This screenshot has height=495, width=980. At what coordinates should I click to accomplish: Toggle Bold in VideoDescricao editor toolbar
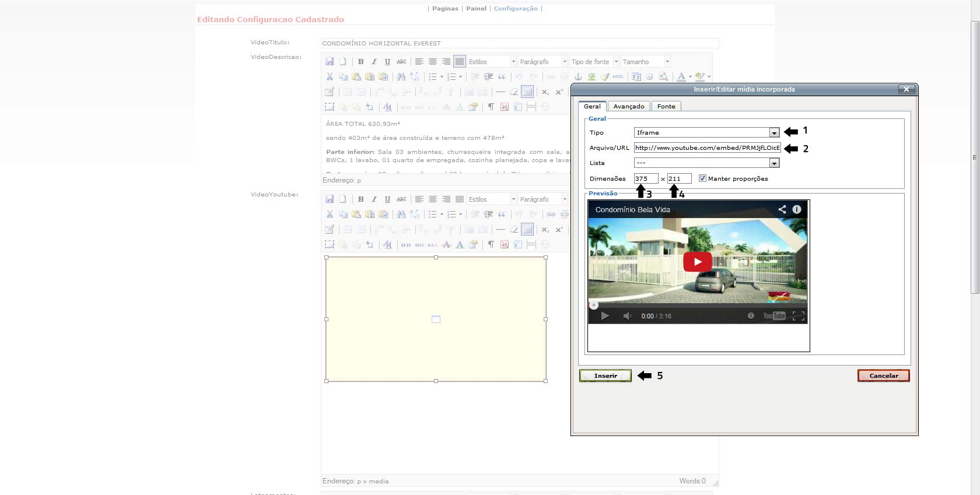click(360, 61)
